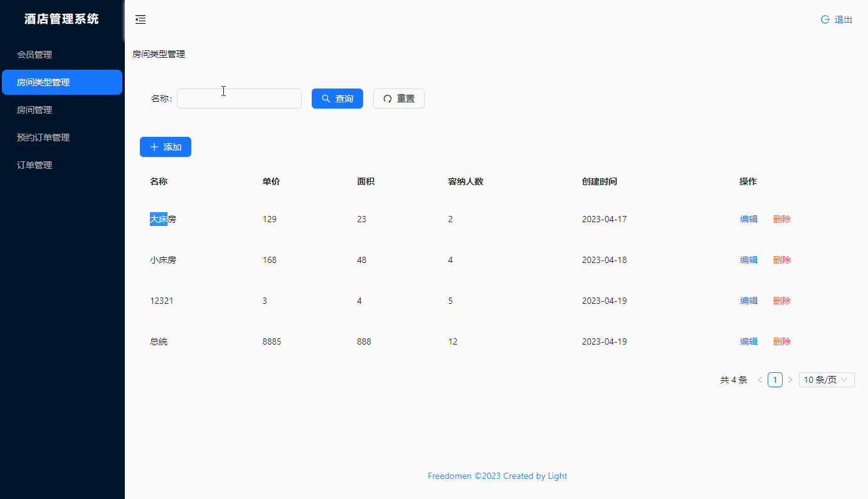Collapse the sidebar with the menu fold icon
The width and height of the screenshot is (868, 499).
pyautogui.click(x=140, y=19)
